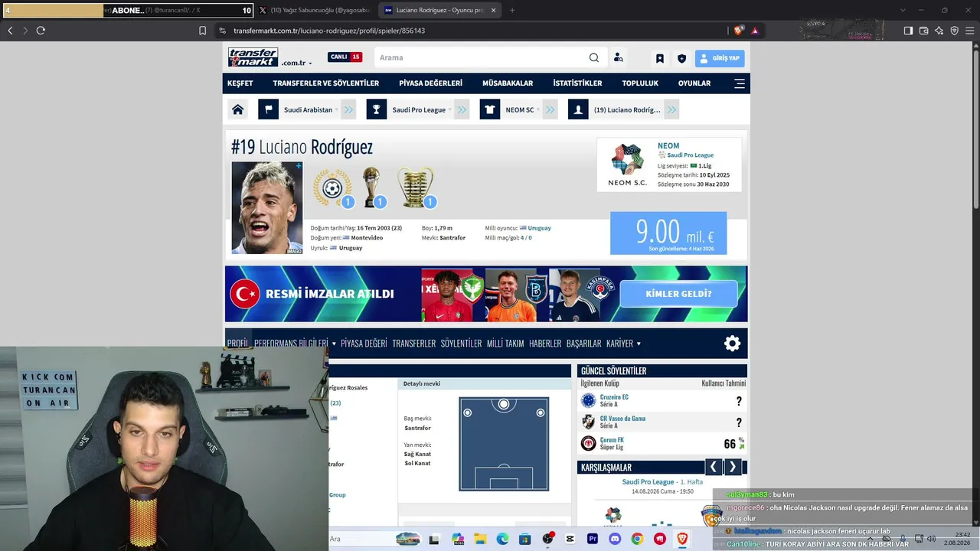Open the watchlist bookmark icon in site header
The width and height of the screenshot is (980, 551).
click(x=659, y=58)
